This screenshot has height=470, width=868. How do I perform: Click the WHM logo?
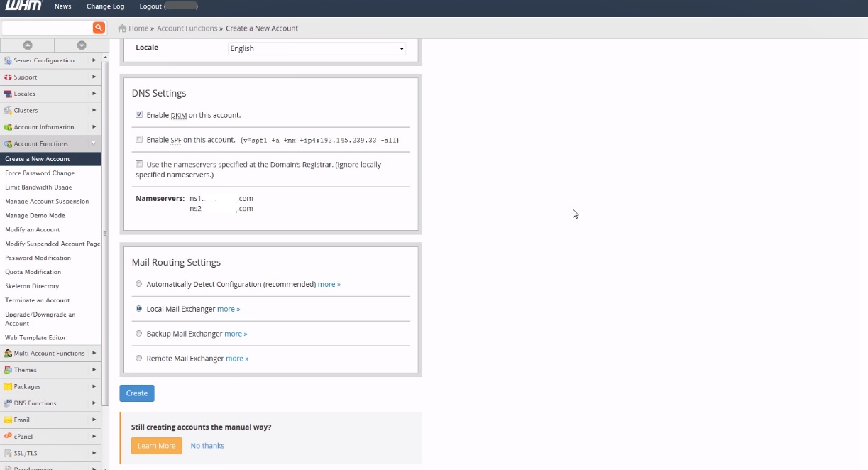pyautogui.click(x=24, y=6)
